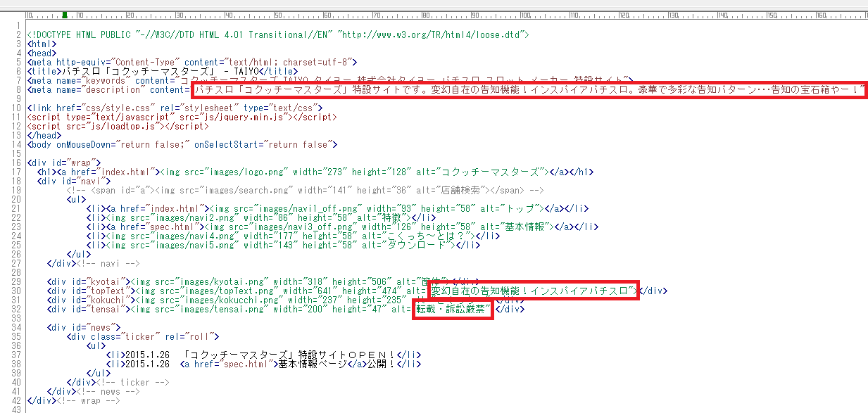Screen dimensions: 868x413
Task: Click line number 30 in the gutter
Action: [20, 291]
